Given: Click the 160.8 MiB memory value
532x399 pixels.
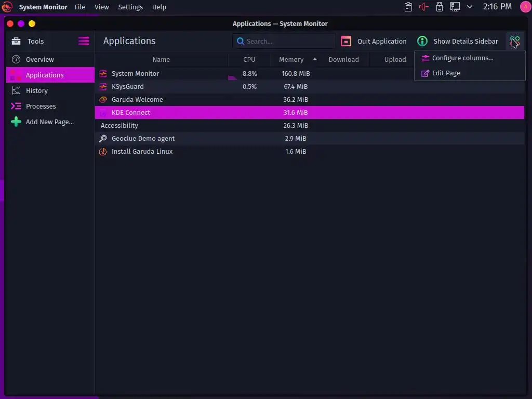Looking at the screenshot, I should (296, 74).
